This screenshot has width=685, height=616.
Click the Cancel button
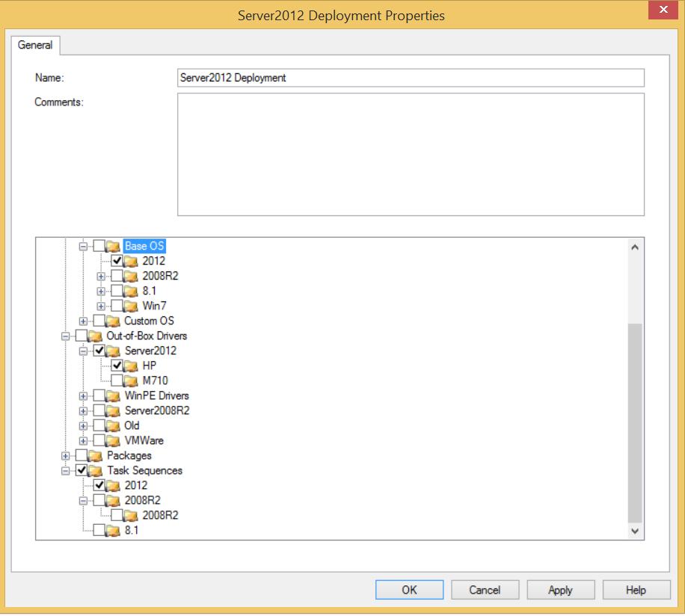[485, 590]
